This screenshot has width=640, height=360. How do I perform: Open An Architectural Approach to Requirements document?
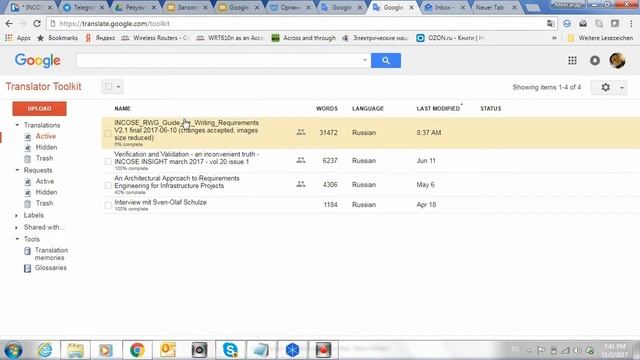(x=177, y=182)
